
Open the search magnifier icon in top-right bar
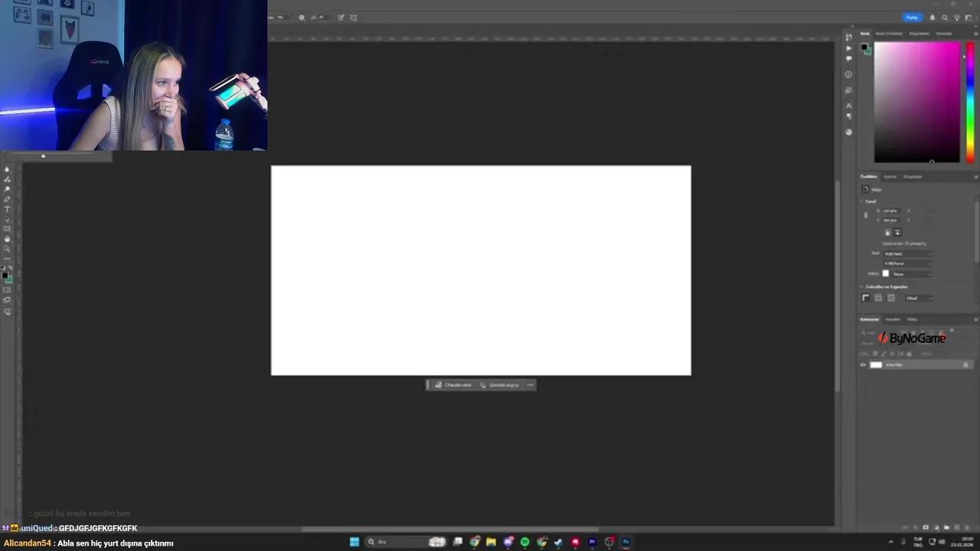click(944, 18)
